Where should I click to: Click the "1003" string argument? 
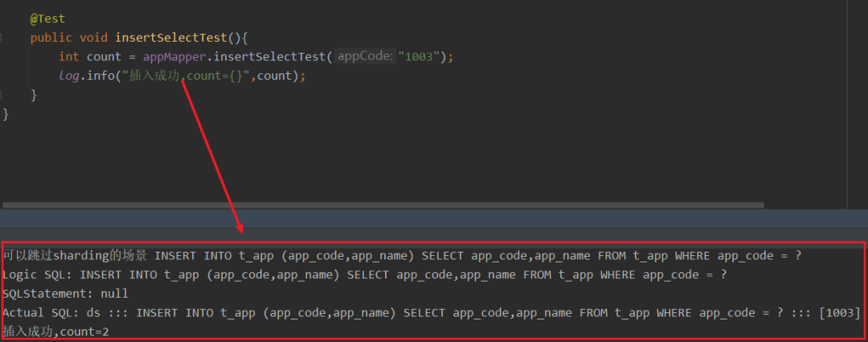(x=416, y=56)
